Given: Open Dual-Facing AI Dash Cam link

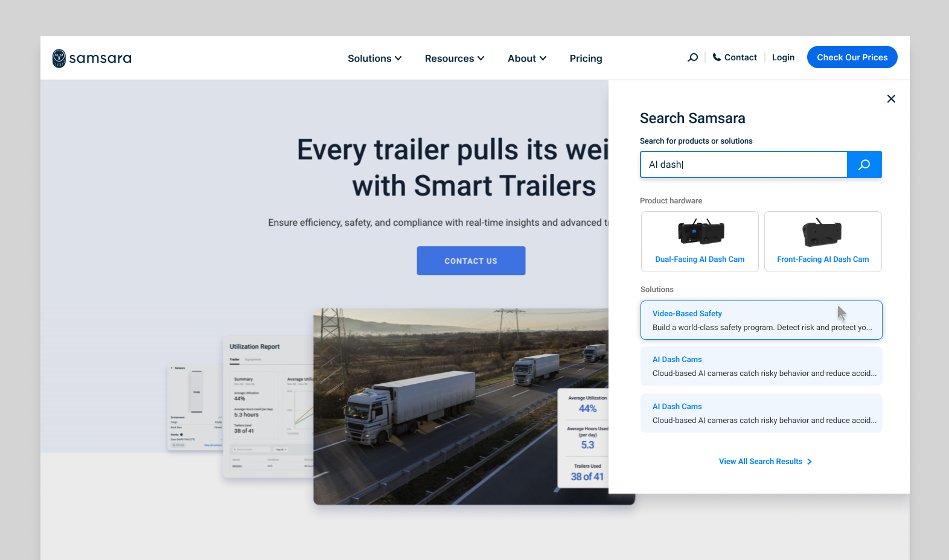Looking at the screenshot, I should 700,259.
